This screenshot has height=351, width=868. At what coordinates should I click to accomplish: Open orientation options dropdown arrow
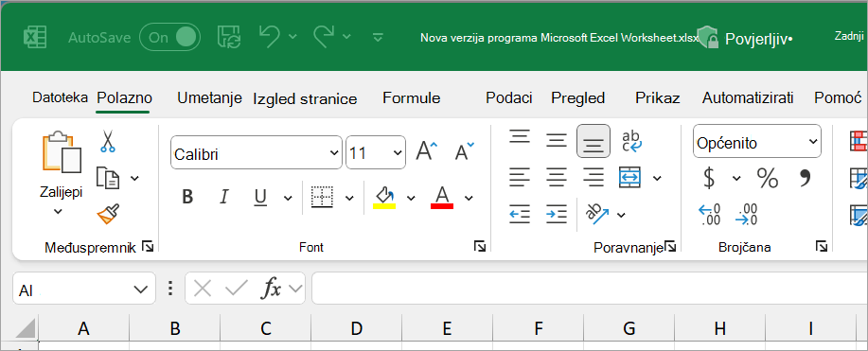pos(621,215)
